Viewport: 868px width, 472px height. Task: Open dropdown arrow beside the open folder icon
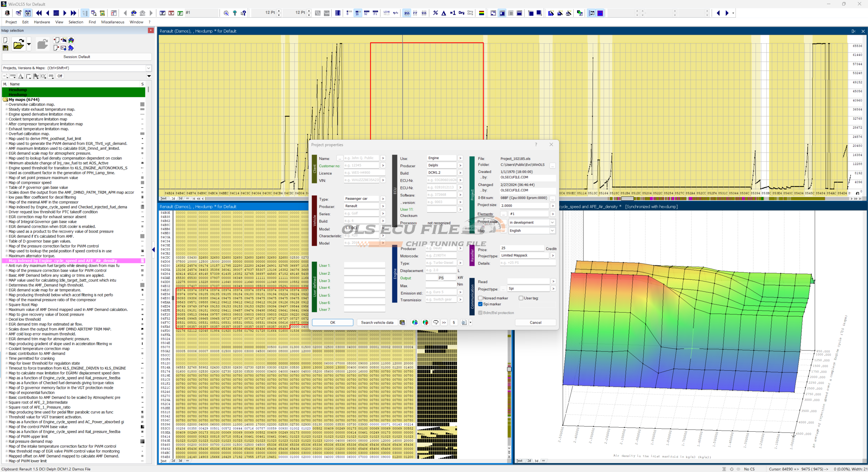tap(29, 44)
